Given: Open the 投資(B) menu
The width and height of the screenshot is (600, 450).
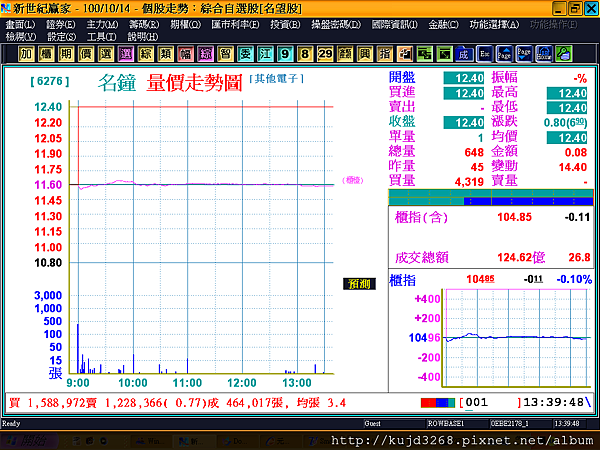Looking at the screenshot, I should point(285,25).
